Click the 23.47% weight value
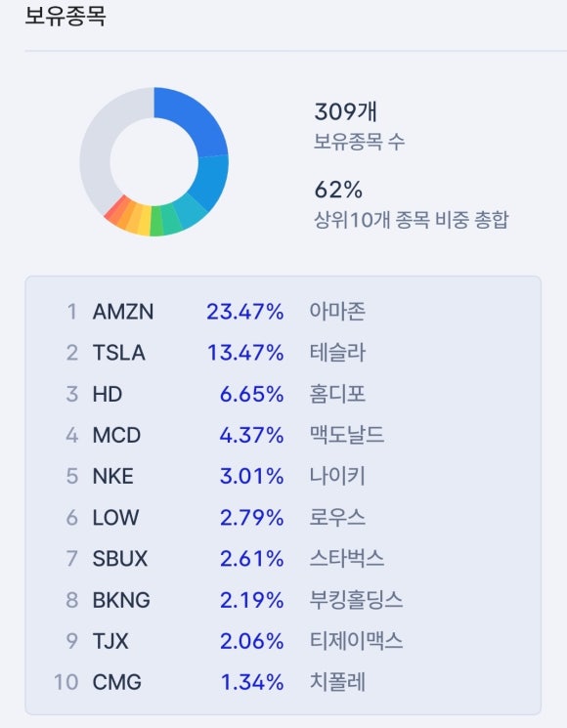 click(x=245, y=312)
